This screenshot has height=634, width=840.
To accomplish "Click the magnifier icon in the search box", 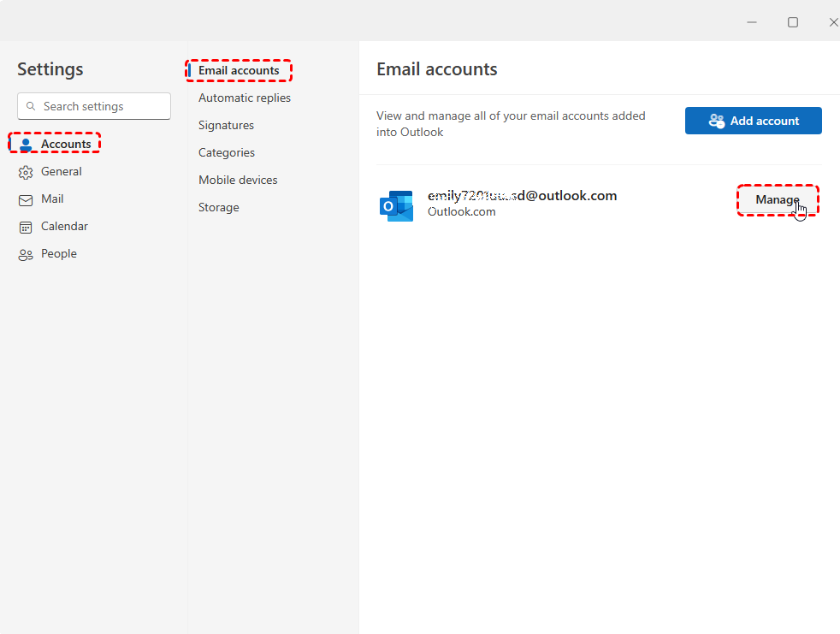I will coord(32,107).
